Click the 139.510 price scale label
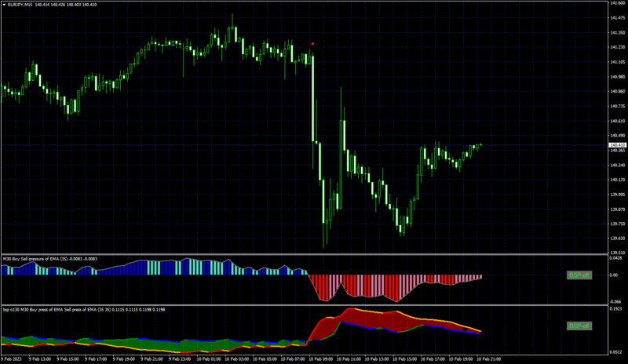Viewport: 628px width, 364px height. [x=617, y=253]
